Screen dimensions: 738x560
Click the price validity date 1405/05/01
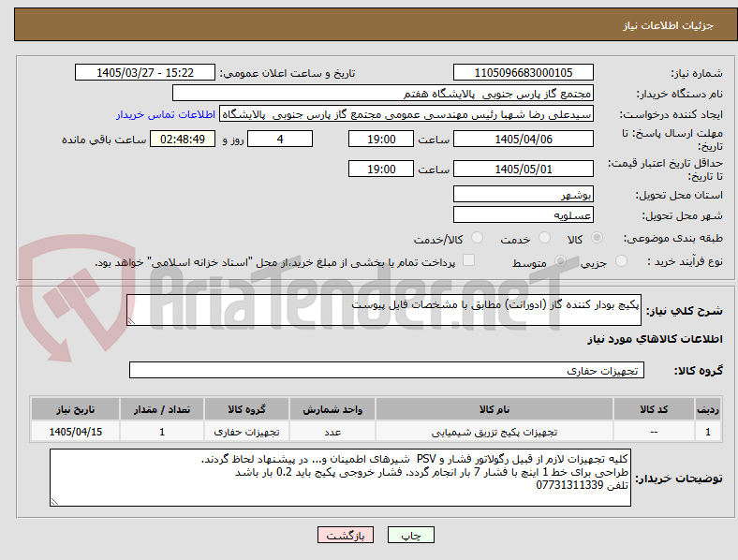[x=523, y=169]
